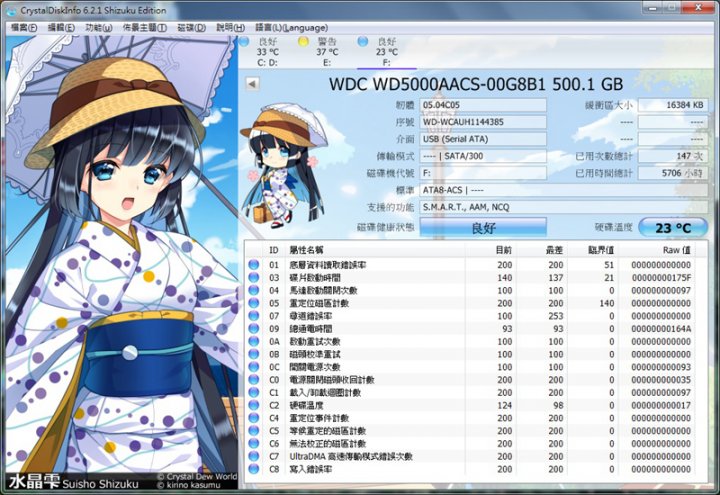720x495 pixels.
Task: Click the blue status icon for attribute C1
Action: click(253, 393)
